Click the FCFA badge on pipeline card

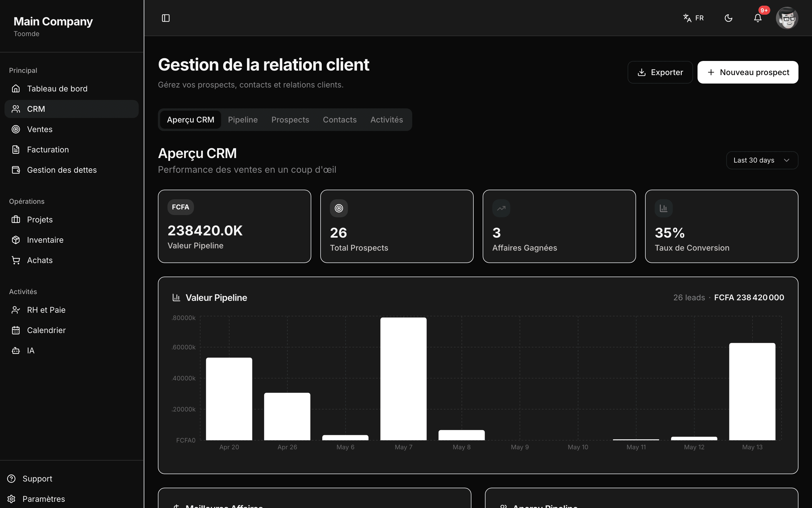(180, 207)
